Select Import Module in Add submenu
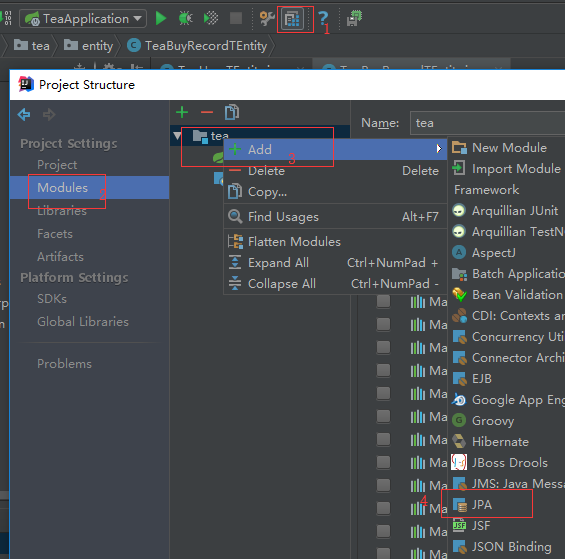 [x=507, y=169]
